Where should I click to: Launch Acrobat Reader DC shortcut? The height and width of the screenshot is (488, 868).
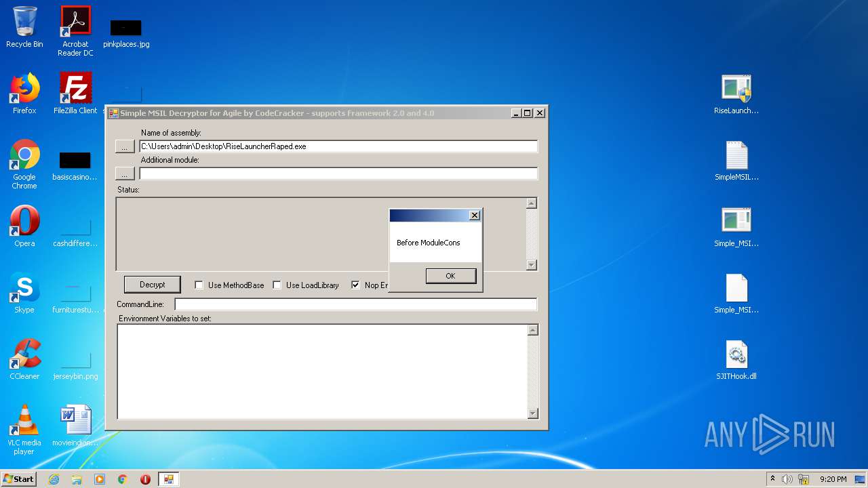click(x=75, y=31)
